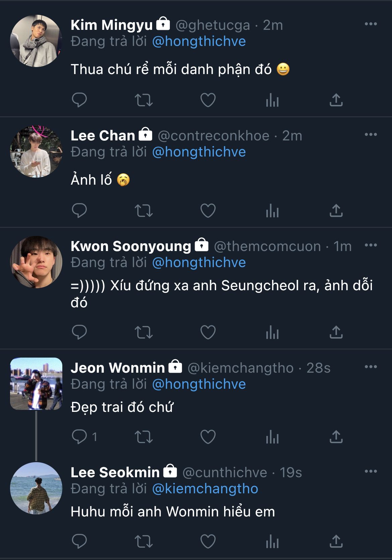Retweet Kwon Soonyoung's reply
The image size is (392, 560).
pos(144,332)
